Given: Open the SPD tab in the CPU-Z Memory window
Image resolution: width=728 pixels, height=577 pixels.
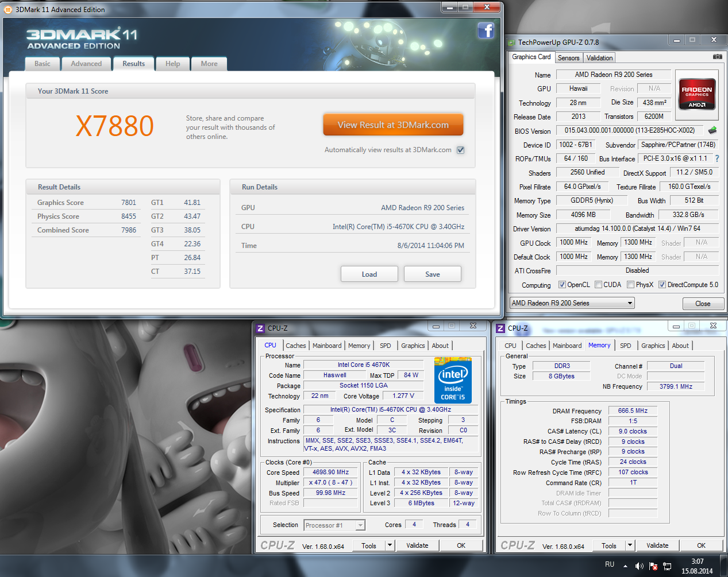Looking at the screenshot, I should pyautogui.click(x=626, y=346).
